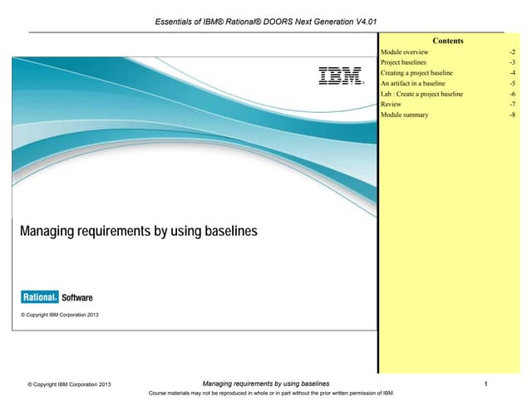Click the bottom-left footer copyright notice
Screen dimensions: 532x411
pyautogui.click(x=69, y=384)
